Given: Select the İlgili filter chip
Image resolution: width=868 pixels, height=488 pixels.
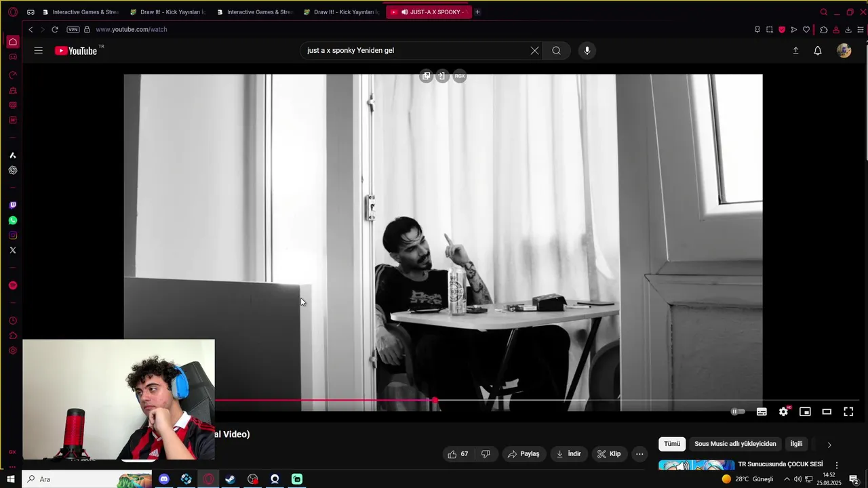Looking at the screenshot, I should point(796,444).
